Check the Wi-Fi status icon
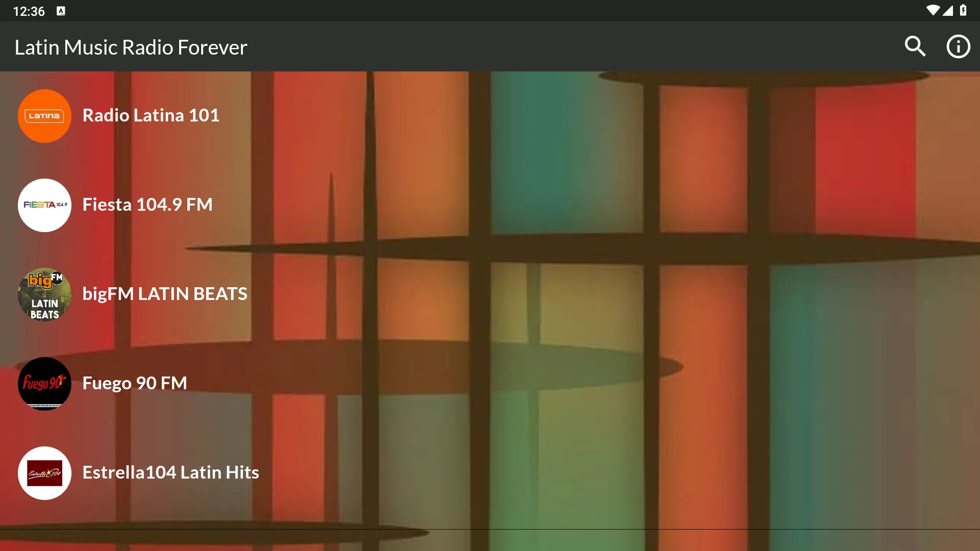Screen dimensions: 980x551 coord(933,11)
